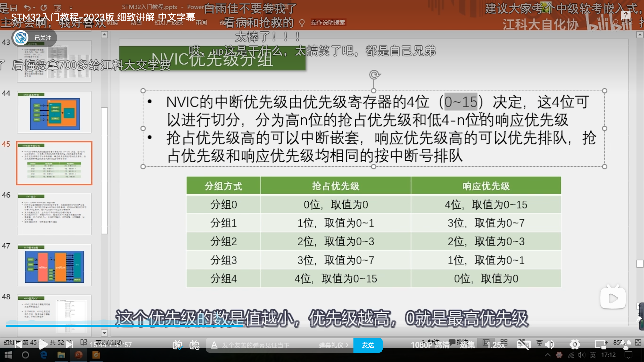Screen dimensions: 644x362
Task: Open the 1080P 高清 quality dropdown
Action: tap(430, 345)
